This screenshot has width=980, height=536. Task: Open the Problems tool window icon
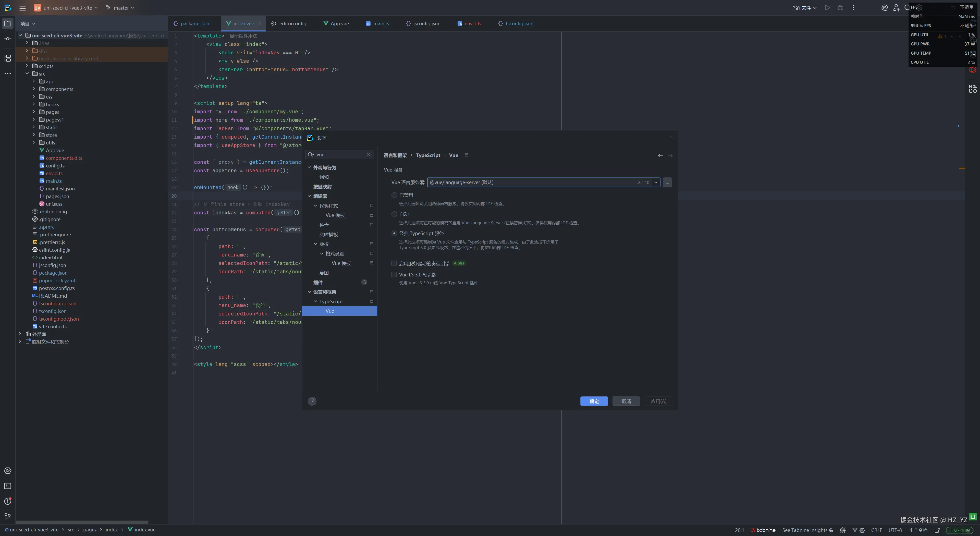pos(8,501)
